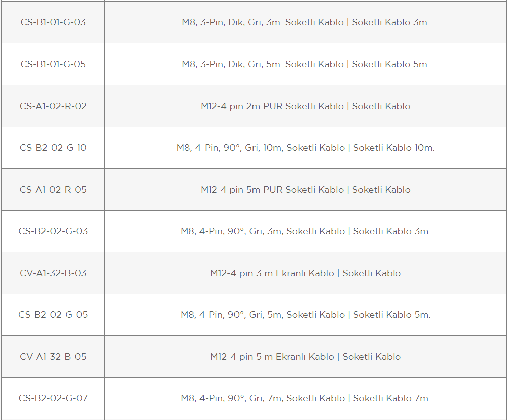
Task: Select the M8 3-Pin Dik Gri 5m description
Action: [x=306, y=64]
